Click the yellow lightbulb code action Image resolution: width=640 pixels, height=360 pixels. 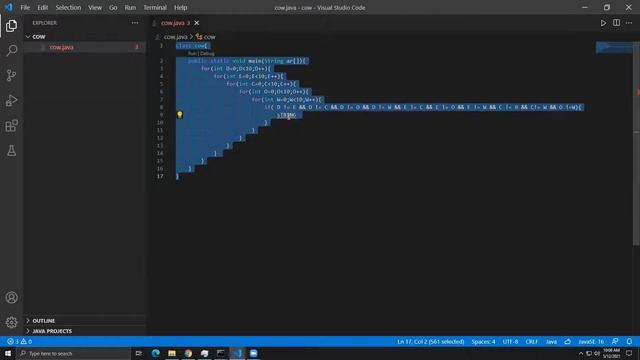tap(180, 115)
